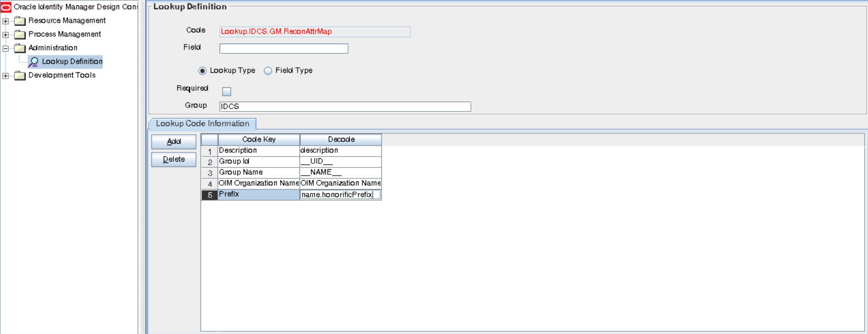Select row number 5 header
Viewport: 868px width, 334px height.
pyautogui.click(x=210, y=195)
